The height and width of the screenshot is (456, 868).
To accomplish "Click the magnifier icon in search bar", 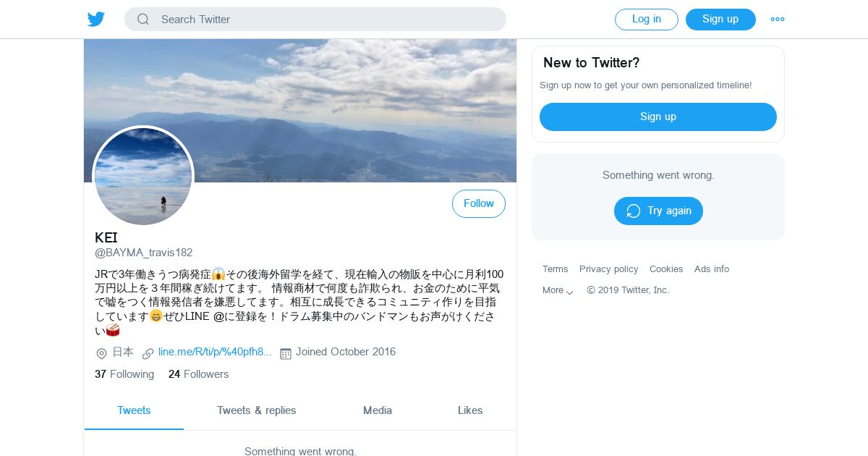I will (143, 20).
